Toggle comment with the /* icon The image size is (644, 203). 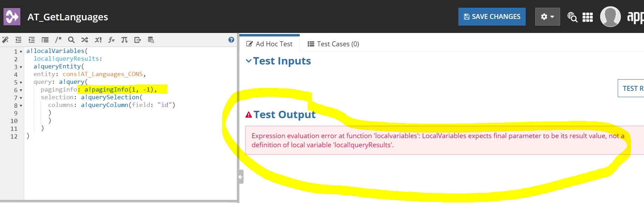[58, 40]
